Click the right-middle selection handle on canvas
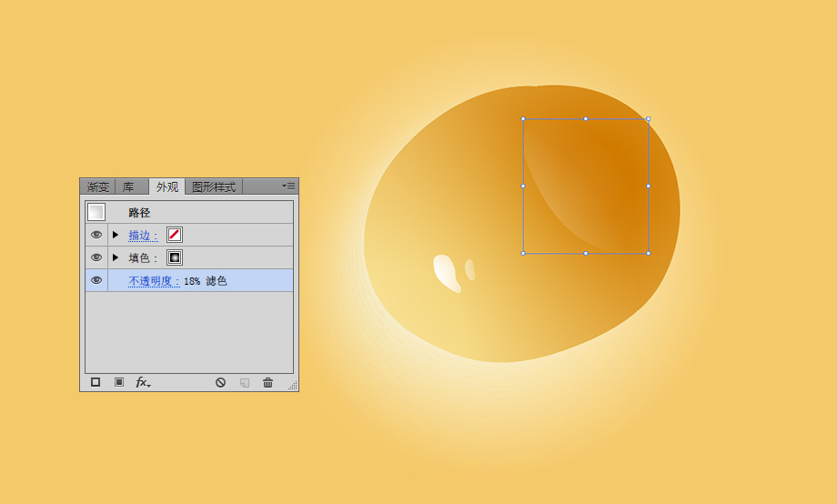837x504 pixels. coord(649,186)
